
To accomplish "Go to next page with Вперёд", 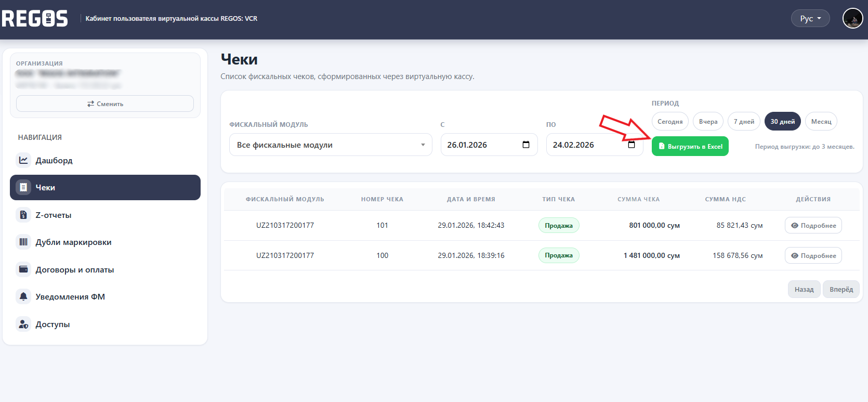I will point(840,289).
